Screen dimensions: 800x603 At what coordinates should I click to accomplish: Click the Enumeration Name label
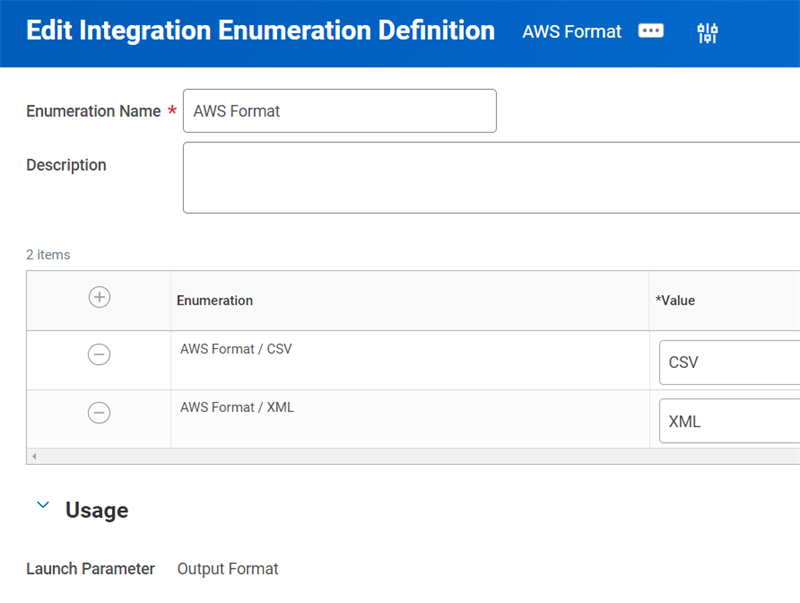93,111
